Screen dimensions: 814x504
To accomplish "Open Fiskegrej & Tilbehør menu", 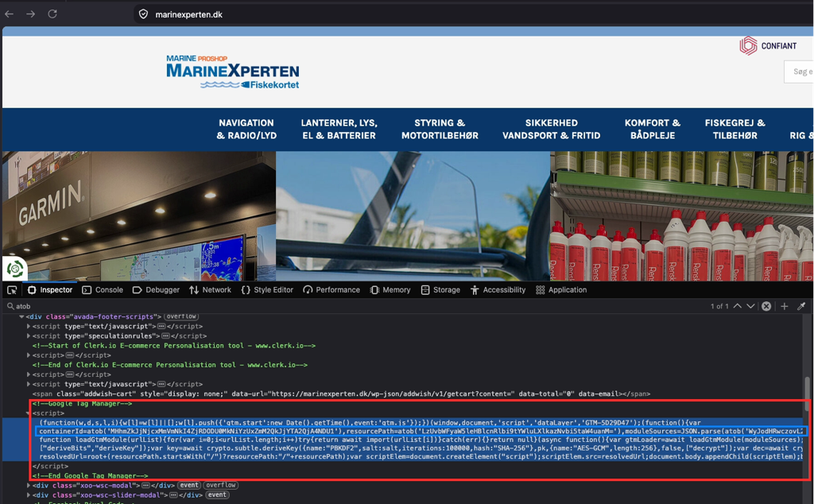I will [735, 130].
